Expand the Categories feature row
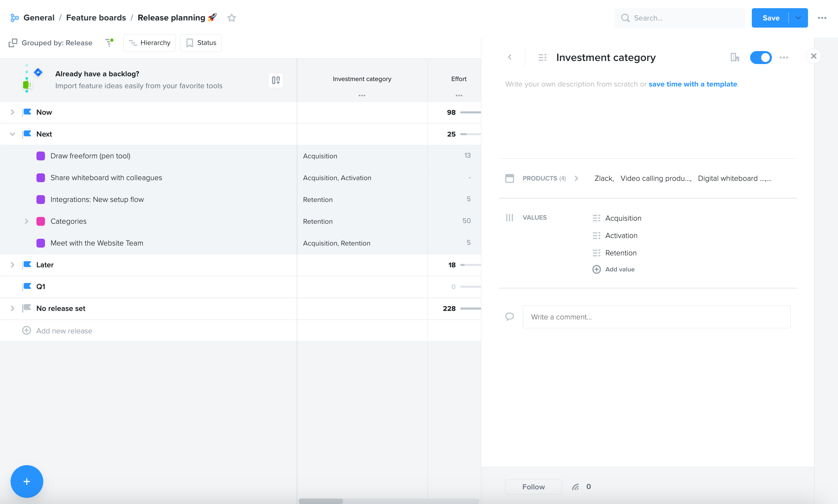Viewport: 838px width, 504px height. tap(27, 221)
